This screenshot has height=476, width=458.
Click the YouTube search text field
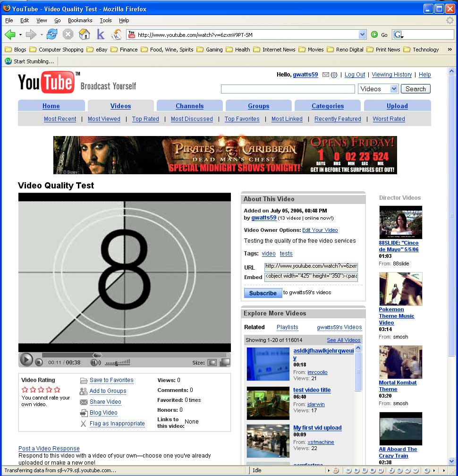click(288, 89)
